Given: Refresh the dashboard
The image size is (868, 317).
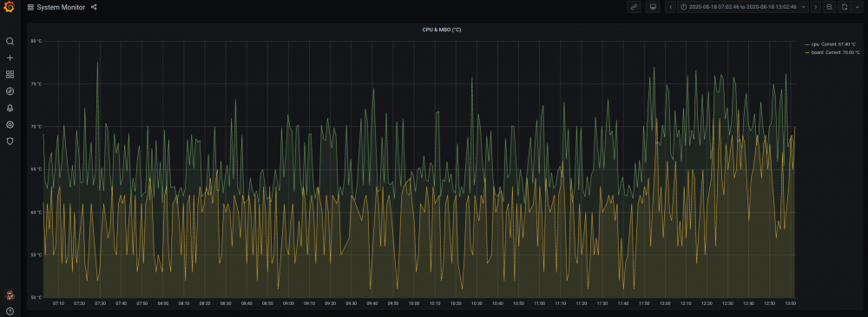Looking at the screenshot, I should [845, 7].
